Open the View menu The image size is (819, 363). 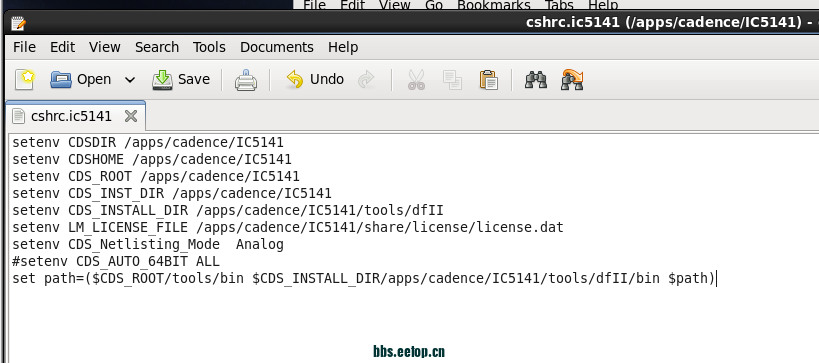coord(104,47)
